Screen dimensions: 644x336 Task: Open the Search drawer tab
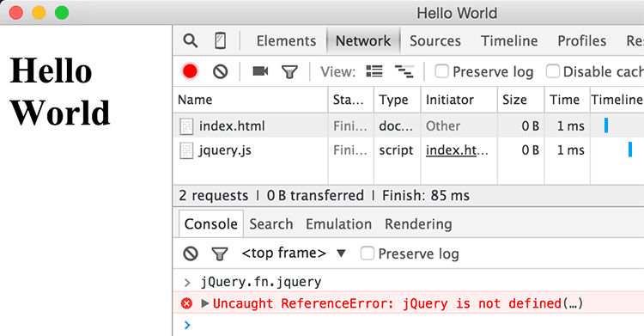(271, 223)
